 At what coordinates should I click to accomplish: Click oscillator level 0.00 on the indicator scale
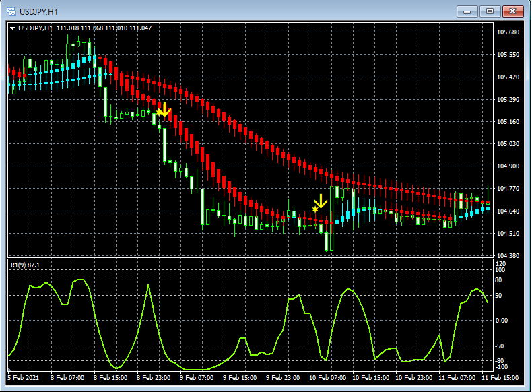[x=502, y=321]
